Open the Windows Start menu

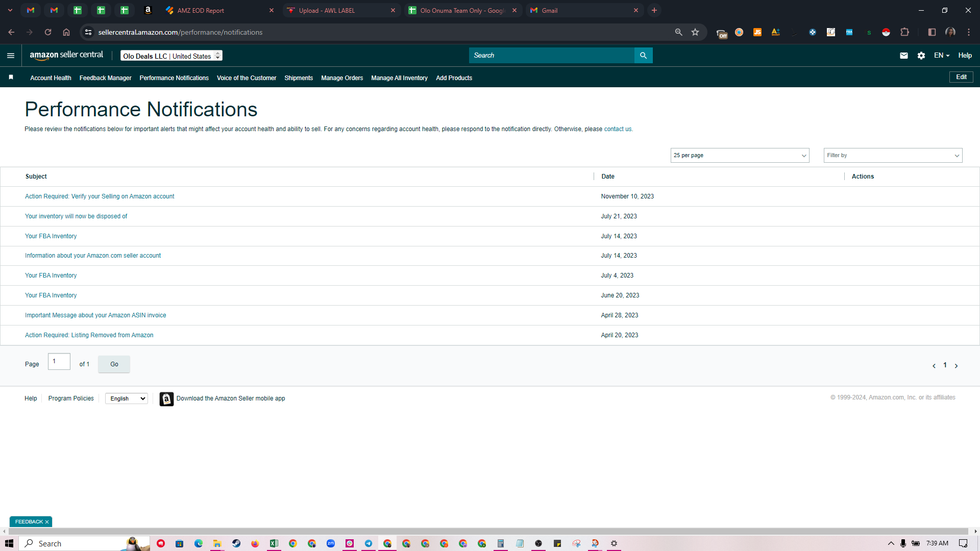pyautogui.click(x=9, y=543)
